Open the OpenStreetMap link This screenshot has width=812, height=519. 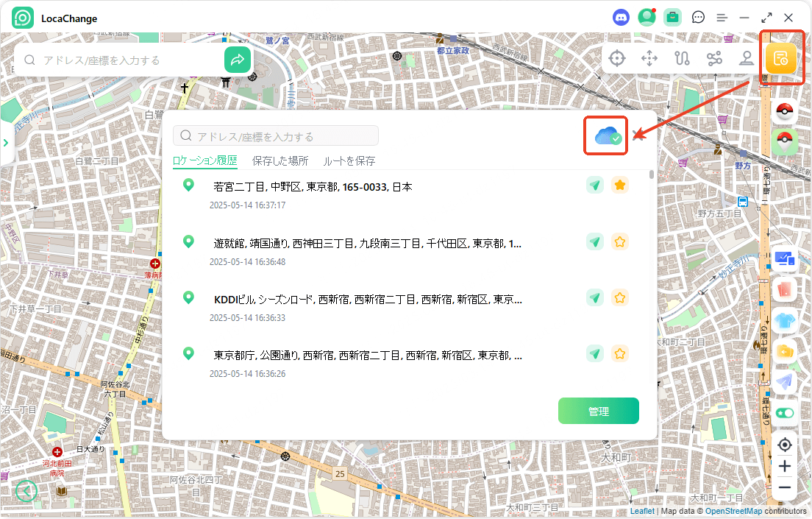[734, 511]
